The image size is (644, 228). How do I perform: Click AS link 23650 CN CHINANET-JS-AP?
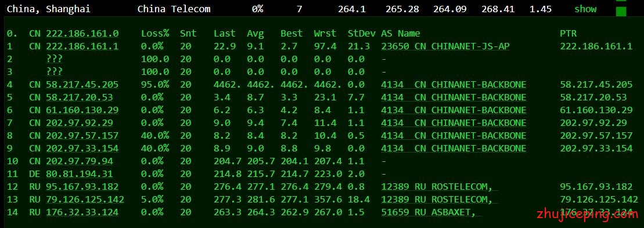(x=445, y=46)
